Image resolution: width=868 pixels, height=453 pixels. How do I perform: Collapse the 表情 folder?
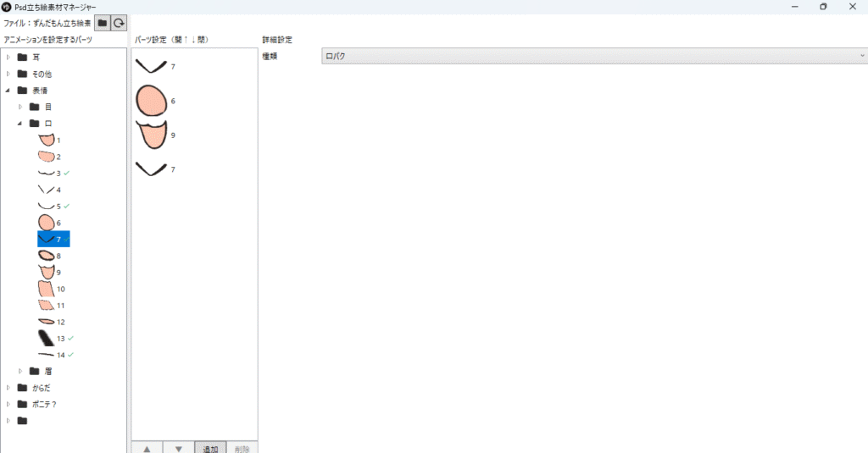[8, 91]
